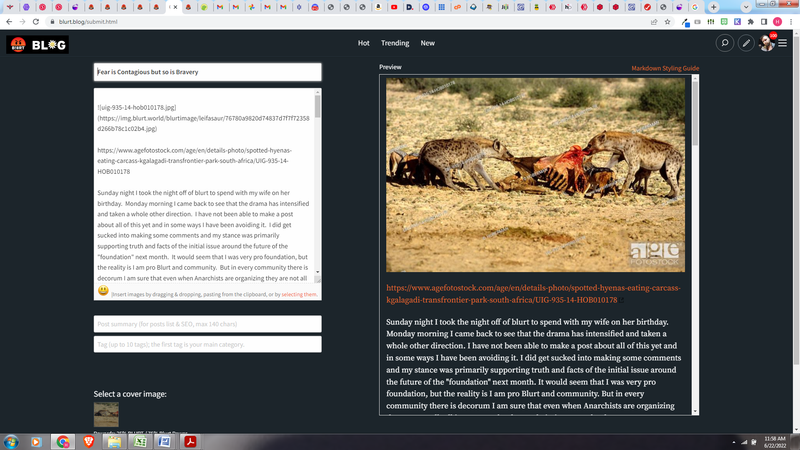Screen dimensions: 800x450
Task: Open the Windows Start button
Action: click(11, 442)
